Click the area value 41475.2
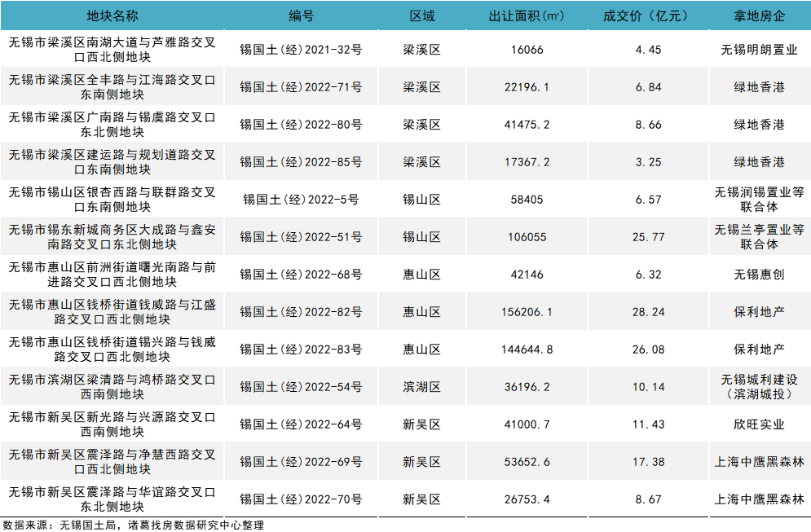This screenshot has height=532, width=811. pyautogui.click(x=527, y=125)
